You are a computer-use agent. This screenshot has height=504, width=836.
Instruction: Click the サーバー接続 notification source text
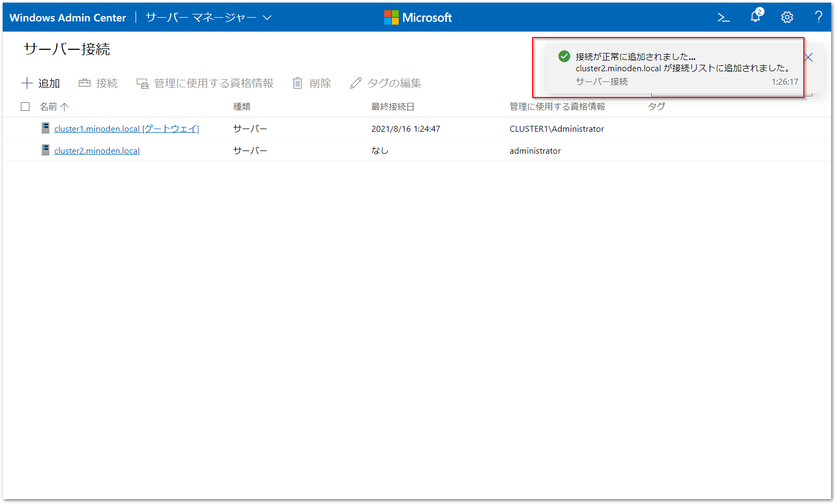tap(602, 81)
